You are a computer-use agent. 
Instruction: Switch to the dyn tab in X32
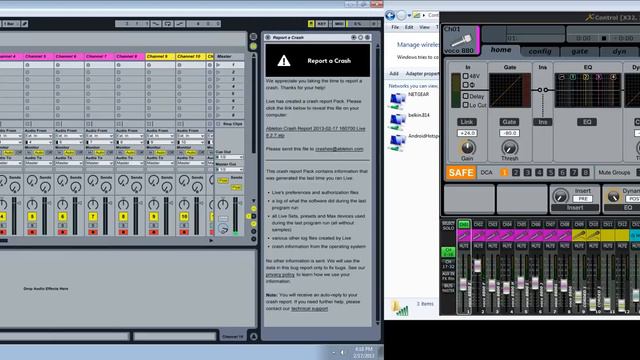619,51
